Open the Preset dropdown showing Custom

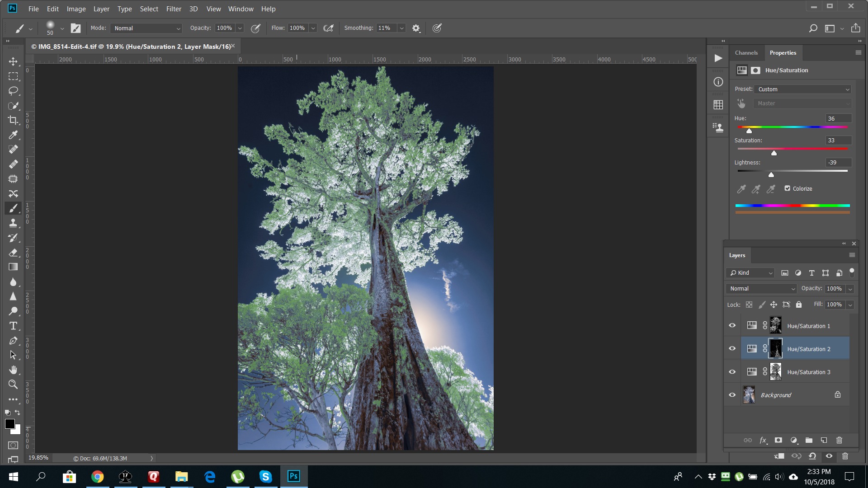click(x=802, y=89)
